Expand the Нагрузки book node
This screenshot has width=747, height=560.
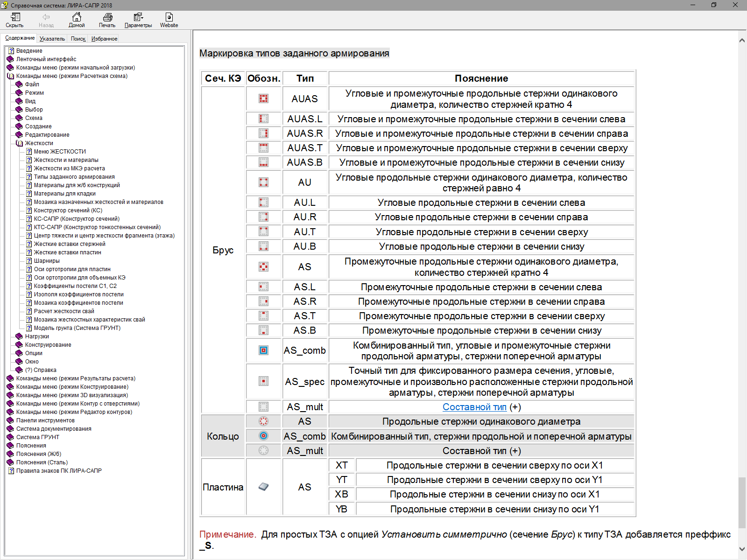tap(19, 336)
